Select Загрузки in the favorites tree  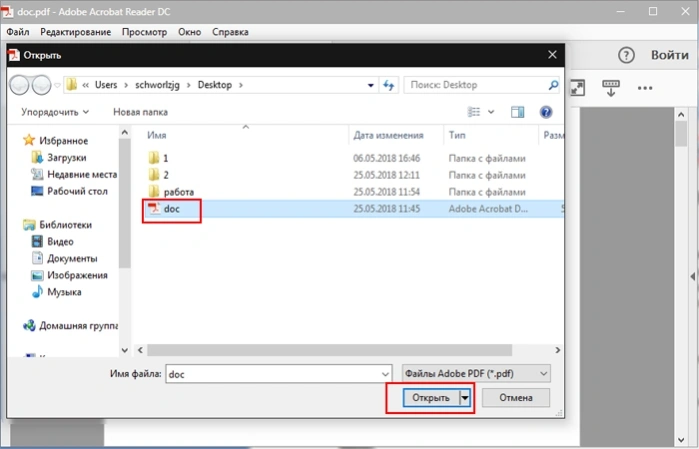(66, 158)
